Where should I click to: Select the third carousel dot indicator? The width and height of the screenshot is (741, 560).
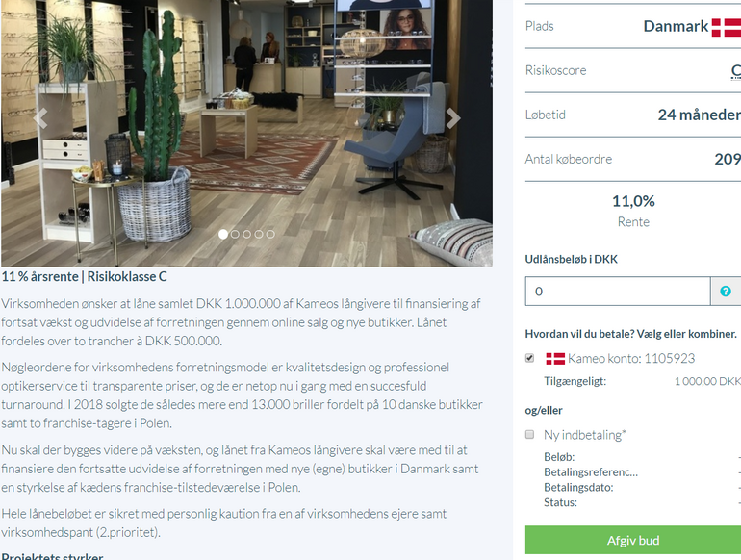(x=246, y=234)
